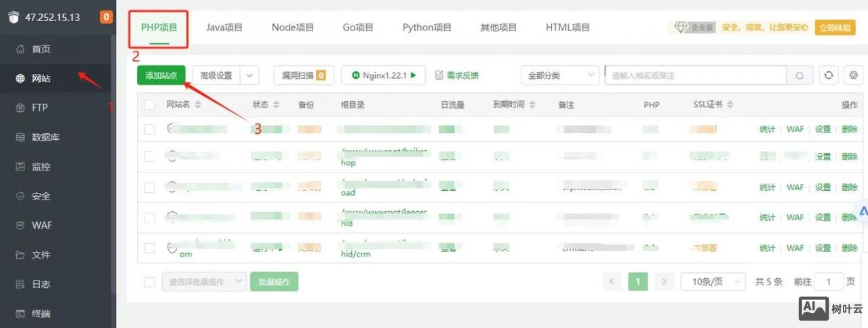Click the 漏洞扫描 vulnerability scan button
The width and height of the screenshot is (868, 328).
[303, 75]
